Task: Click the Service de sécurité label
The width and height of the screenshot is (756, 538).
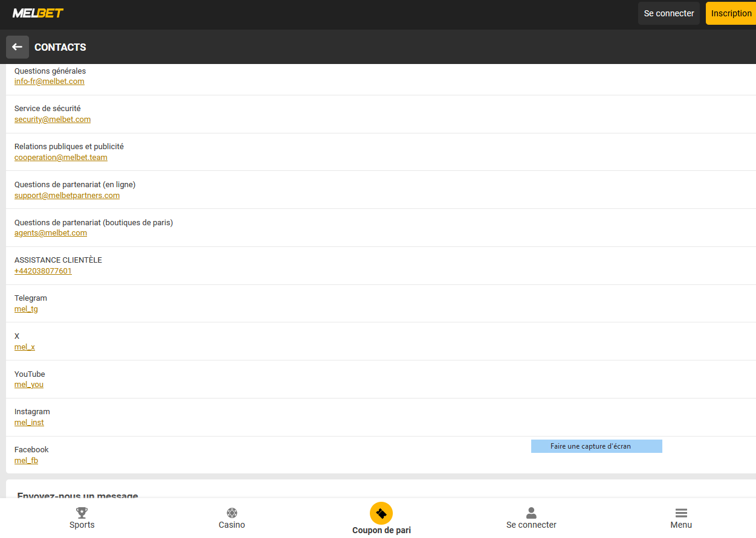Action: 48,109
